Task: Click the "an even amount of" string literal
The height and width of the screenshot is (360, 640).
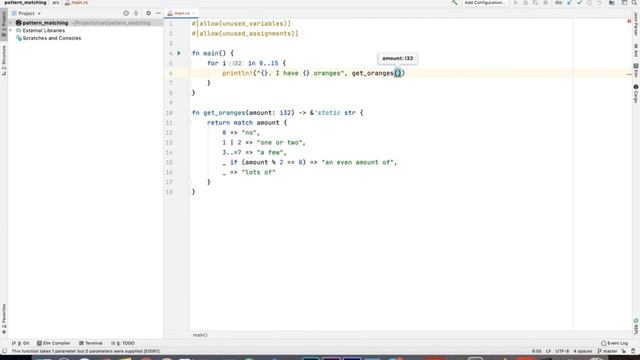Action: tap(357, 162)
